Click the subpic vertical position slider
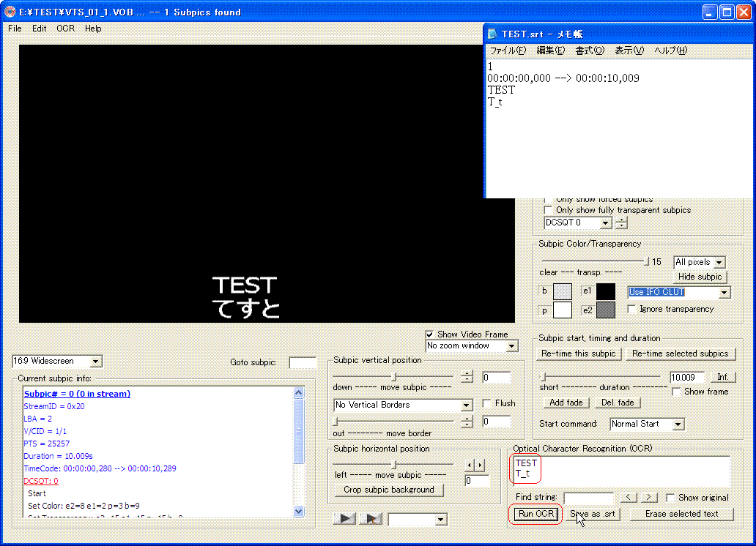This screenshot has width=756, height=546. pos(393,376)
